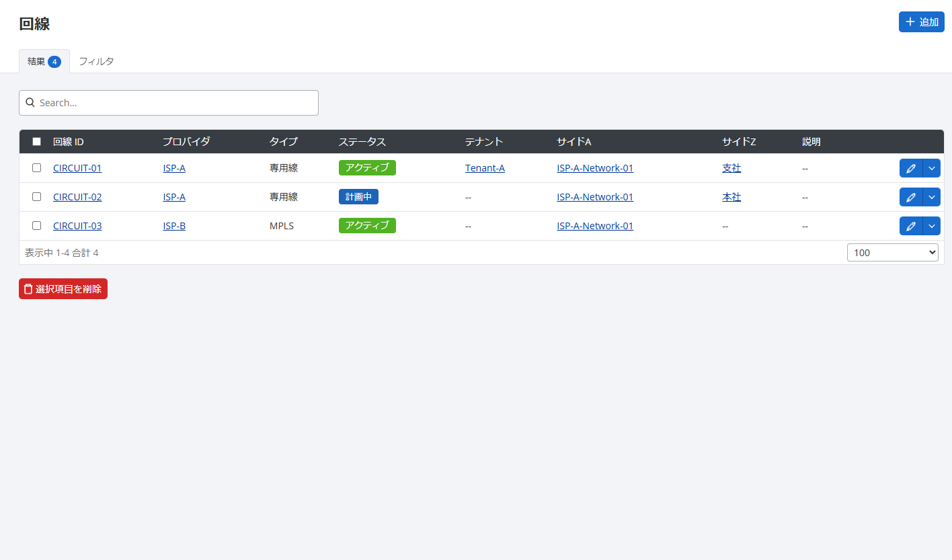This screenshot has width=952, height=560.
Task: Open the ISP-B provider link
Action: 174,226
